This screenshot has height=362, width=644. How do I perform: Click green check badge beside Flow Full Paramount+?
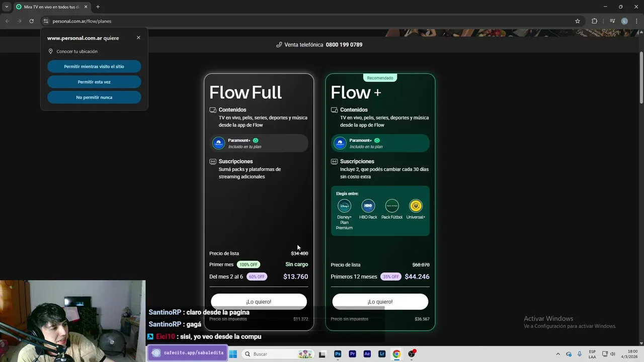coord(256,140)
